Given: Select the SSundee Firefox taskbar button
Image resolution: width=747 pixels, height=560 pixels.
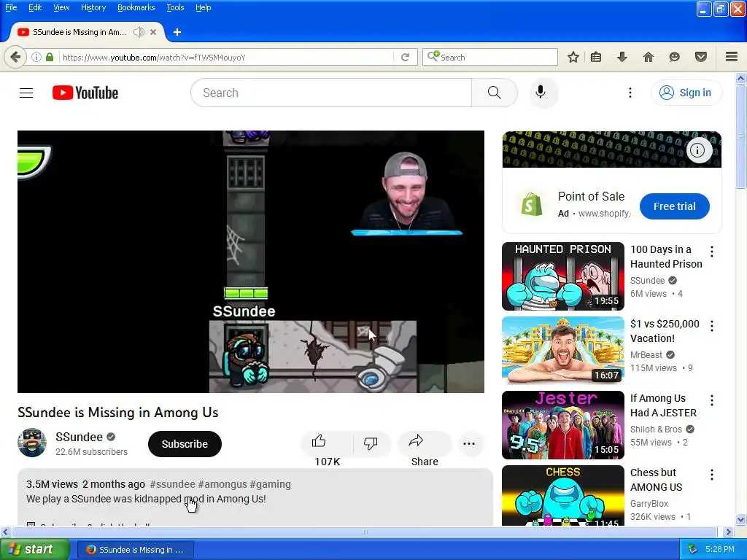Looking at the screenshot, I should [136, 550].
